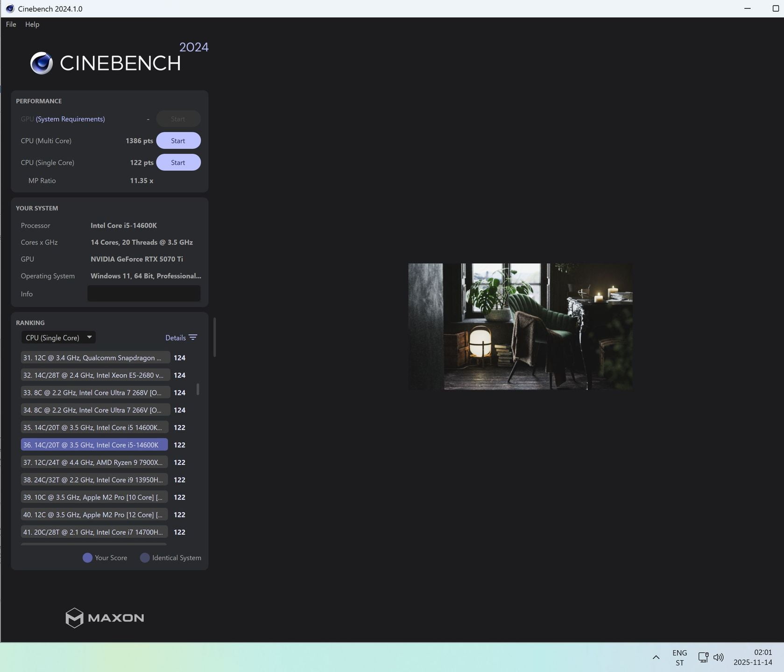Minimize the Cinebench window

coord(748,8)
